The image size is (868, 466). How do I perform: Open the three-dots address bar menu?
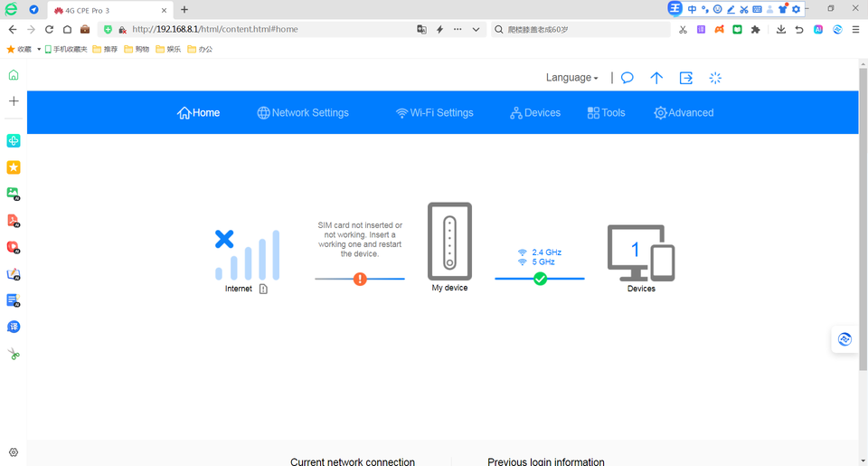point(458,29)
